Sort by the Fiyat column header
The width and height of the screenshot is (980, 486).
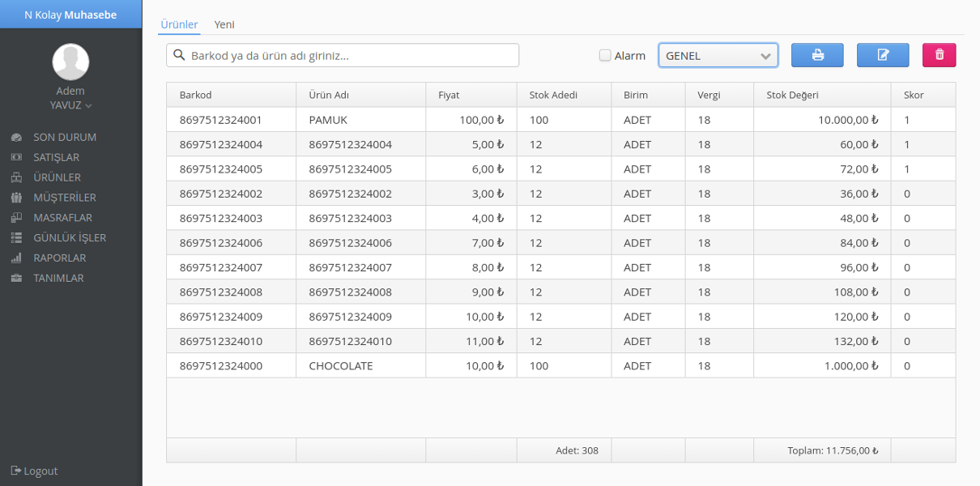coord(449,95)
